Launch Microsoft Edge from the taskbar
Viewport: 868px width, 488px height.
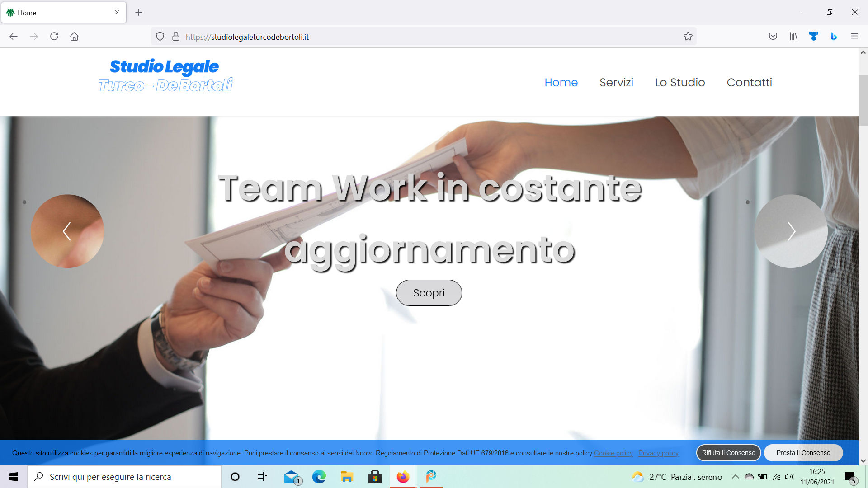tap(319, 477)
